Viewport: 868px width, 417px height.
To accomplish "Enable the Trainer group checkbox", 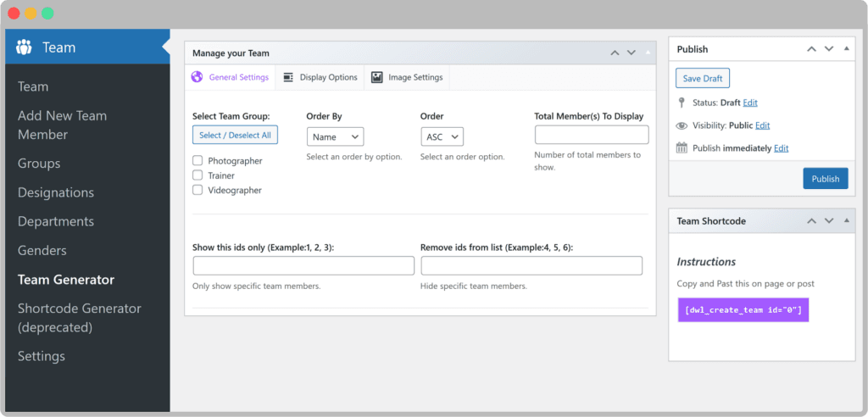I will click(198, 175).
